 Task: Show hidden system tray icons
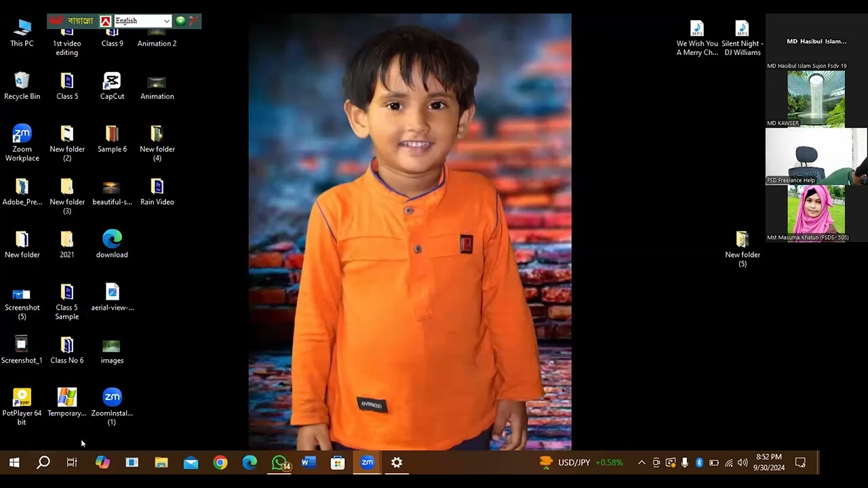tap(642, 462)
